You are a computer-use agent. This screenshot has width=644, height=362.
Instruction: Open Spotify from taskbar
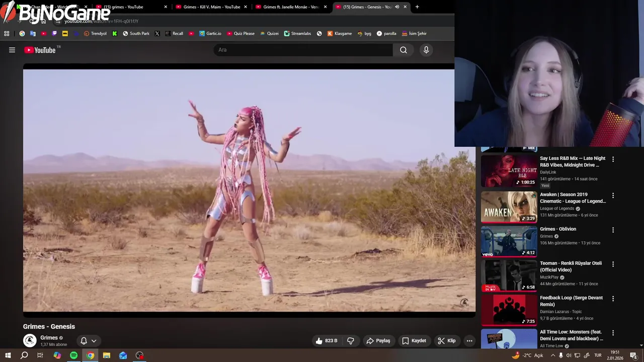pos(74,355)
